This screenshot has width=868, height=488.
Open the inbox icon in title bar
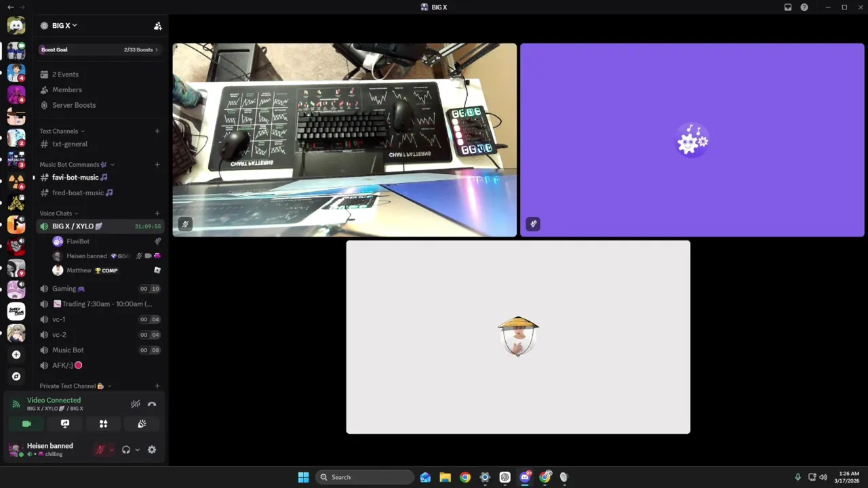[x=788, y=7]
